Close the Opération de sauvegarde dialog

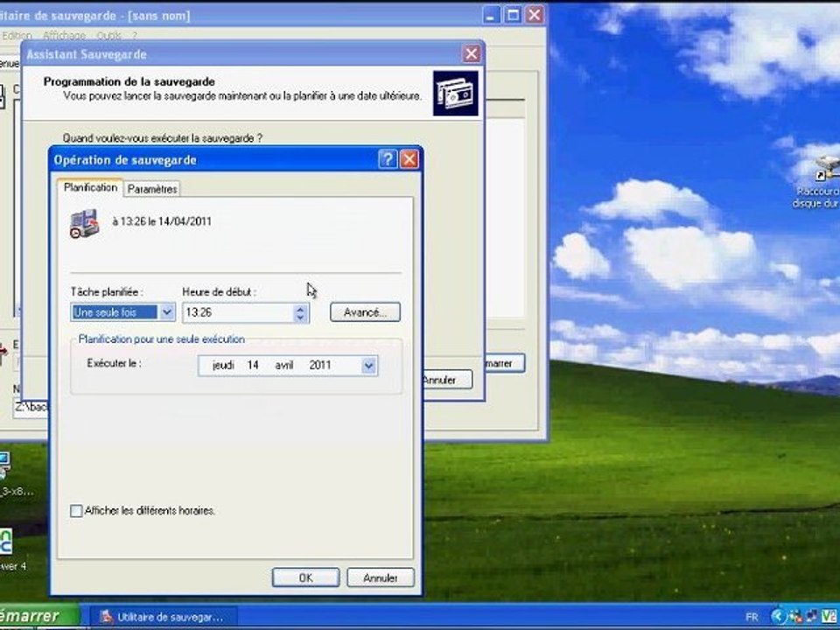(x=409, y=159)
